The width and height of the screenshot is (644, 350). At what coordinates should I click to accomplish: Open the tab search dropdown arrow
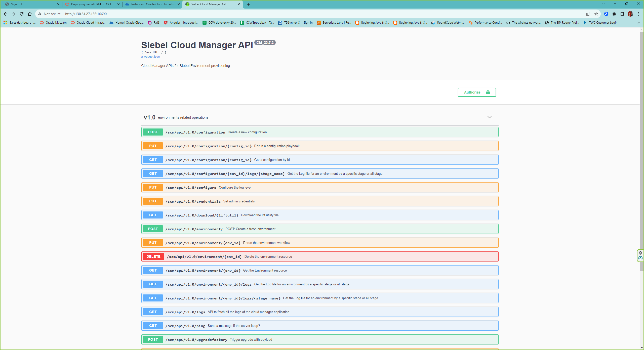point(603,4)
